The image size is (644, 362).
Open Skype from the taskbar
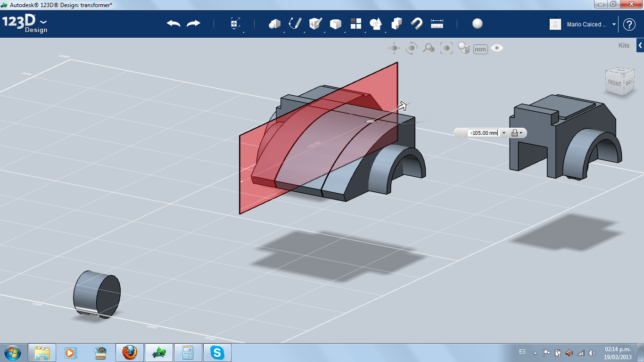(217, 353)
